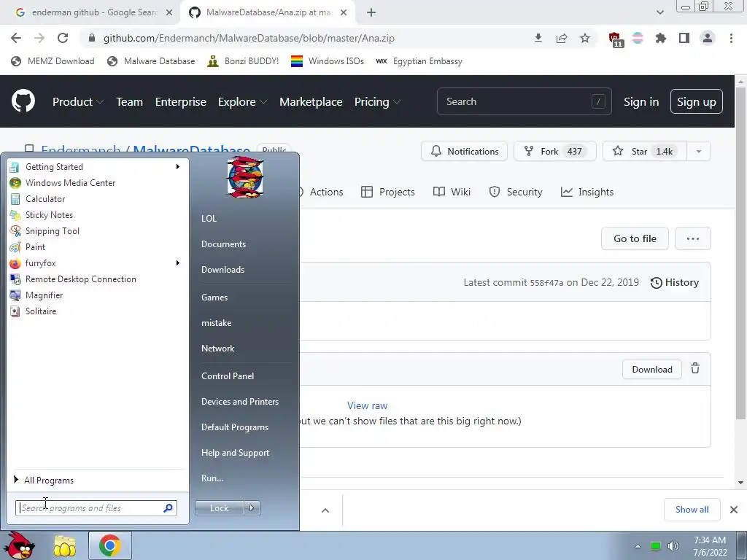Open the Malware Database bookmark
Viewport: 747px width, 560px height.
point(151,61)
